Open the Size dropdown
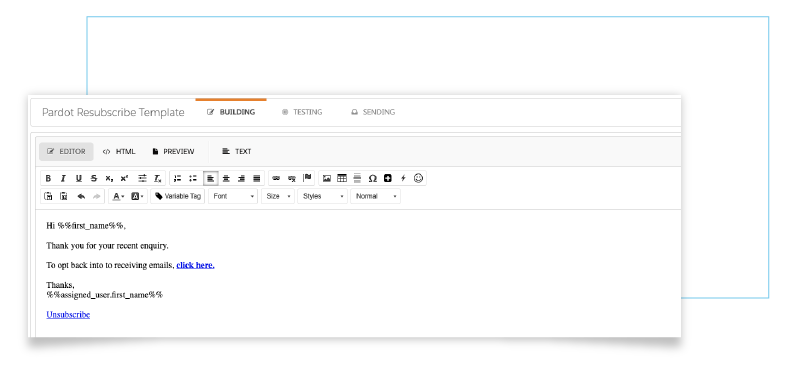 [x=278, y=197]
